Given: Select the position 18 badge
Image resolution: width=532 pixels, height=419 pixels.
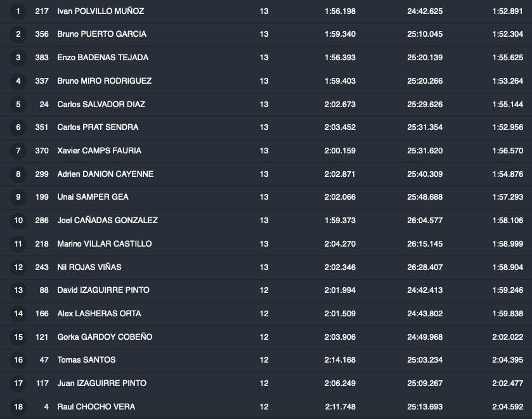Looking at the screenshot, I should (x=18, y=406).
